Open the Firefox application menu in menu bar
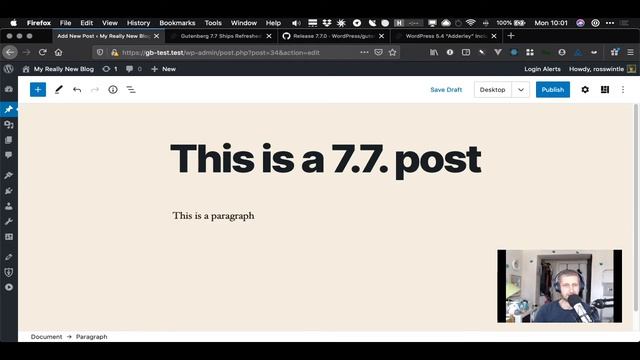The width and height of the screenshot is (640, 360). (x=39, y=23)
